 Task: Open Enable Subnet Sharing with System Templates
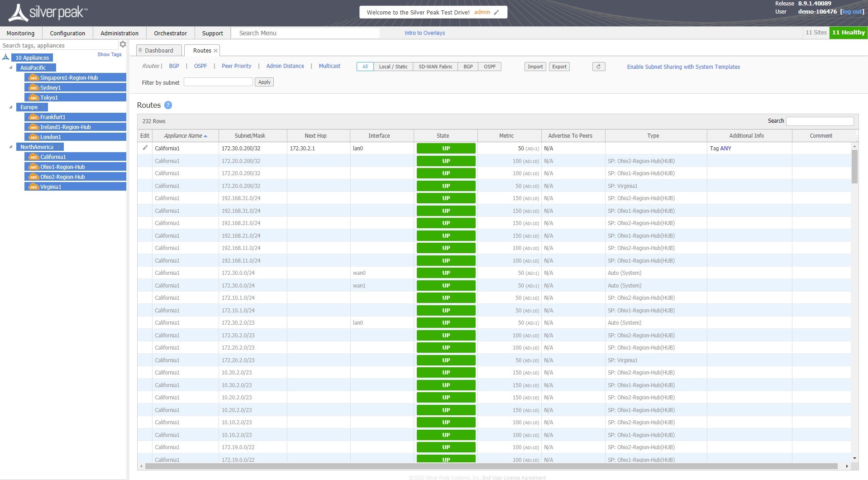tap(683, 67)
